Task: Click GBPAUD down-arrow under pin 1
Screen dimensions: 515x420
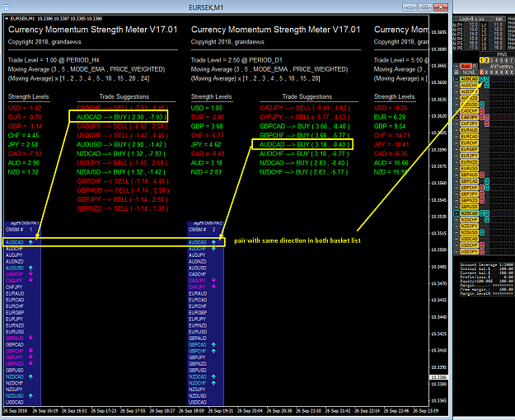Action: [482, 175]
